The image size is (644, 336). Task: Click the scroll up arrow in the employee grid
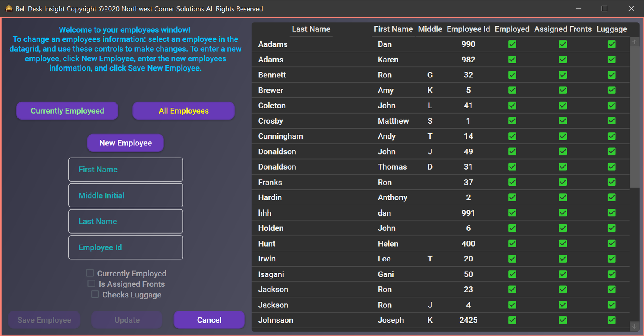pyautogui.click(x=634, y=42)
